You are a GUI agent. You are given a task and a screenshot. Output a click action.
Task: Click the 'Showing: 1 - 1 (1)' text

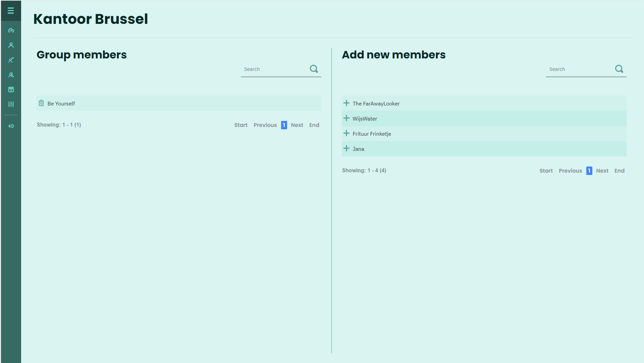click(x=59, y=125)
